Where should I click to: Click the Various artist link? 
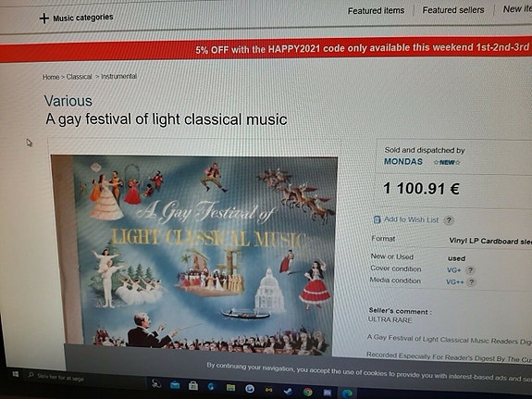click(68, 101)
